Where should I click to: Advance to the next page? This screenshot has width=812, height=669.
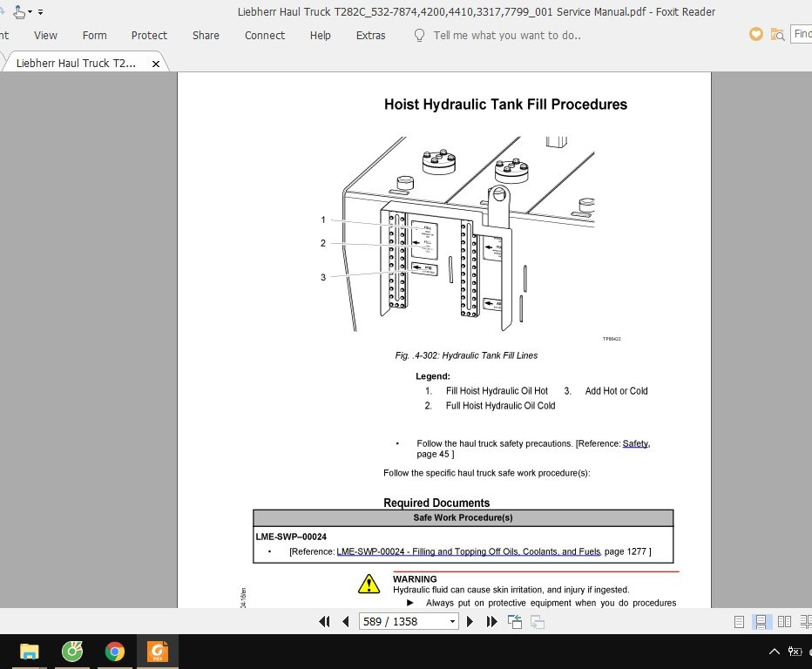tap(470, 621)
